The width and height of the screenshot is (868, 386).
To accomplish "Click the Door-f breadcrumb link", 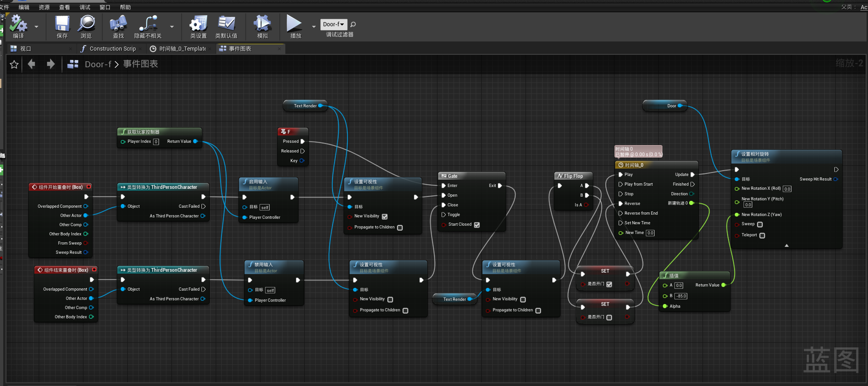I will pyautogui.click(x=98, y=64).
